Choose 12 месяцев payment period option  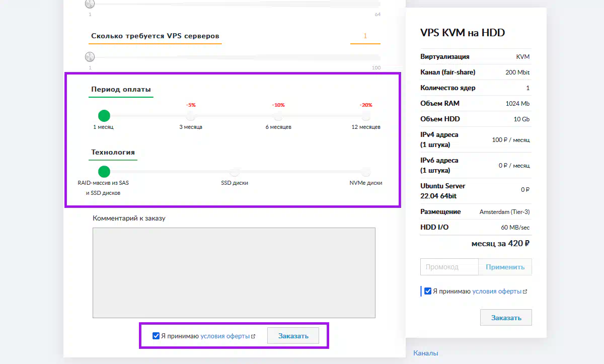pos(366,116)
